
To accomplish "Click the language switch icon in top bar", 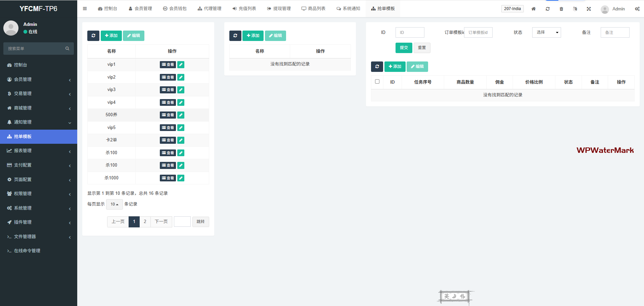I will pos(575,9).
